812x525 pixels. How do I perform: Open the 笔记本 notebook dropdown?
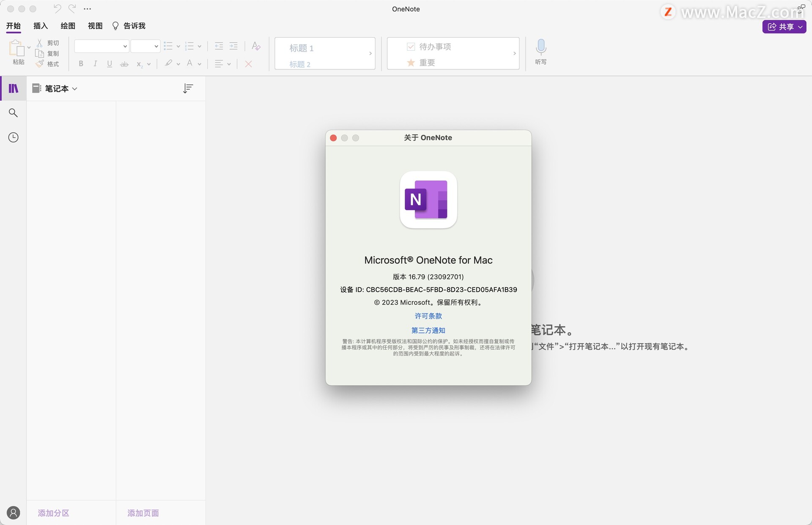55,88
